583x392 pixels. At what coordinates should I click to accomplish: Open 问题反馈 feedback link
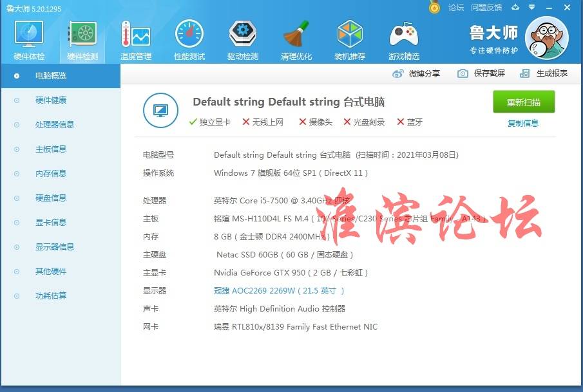coord(486,8)
